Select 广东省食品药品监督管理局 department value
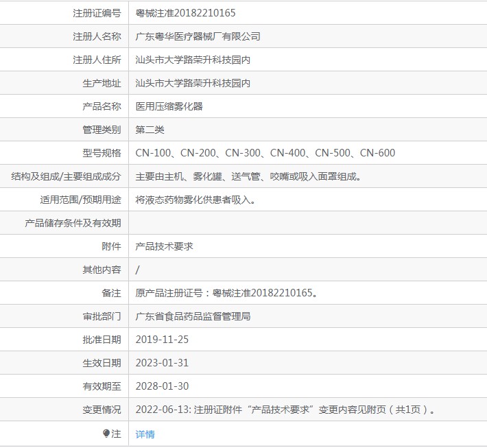The width and height of the screenshot is (487, 448). click(193, 316)
